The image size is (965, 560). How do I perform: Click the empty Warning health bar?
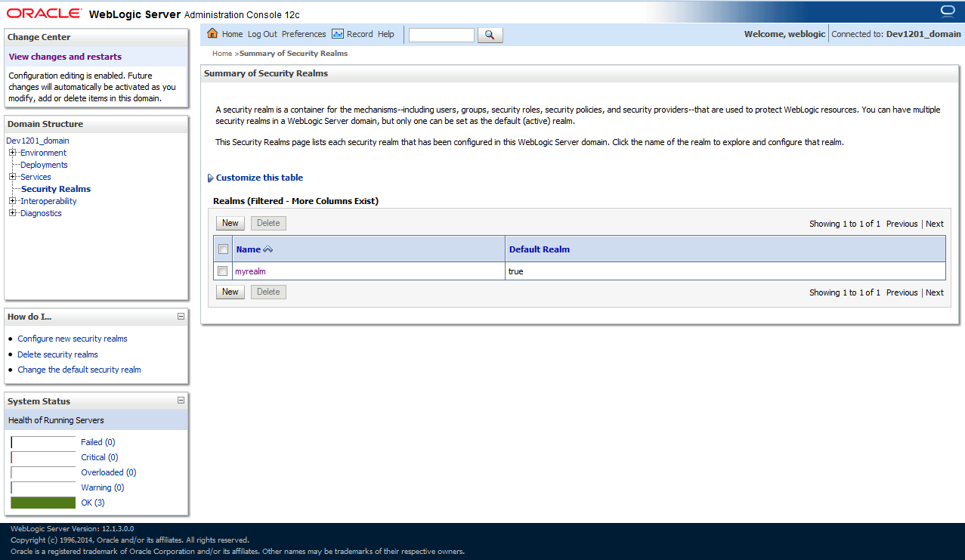[x=43, y=487]
